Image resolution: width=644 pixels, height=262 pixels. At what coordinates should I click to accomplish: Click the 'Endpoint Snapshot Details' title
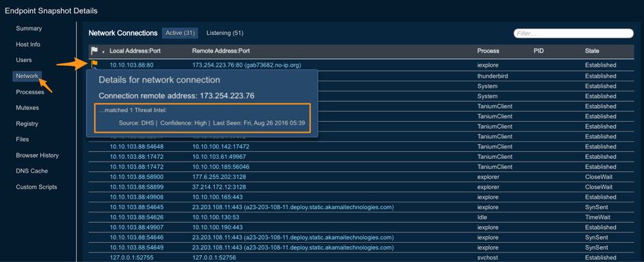coord(51,11)
